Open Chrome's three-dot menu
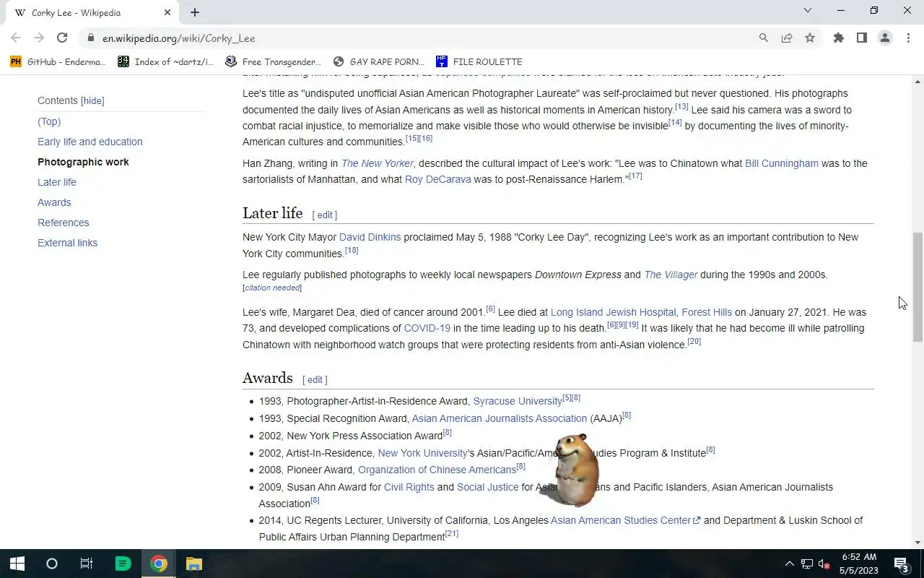Image resolution: width=924 pixels, height=578 pixels. pyautogui.click(x=908, y=38)
